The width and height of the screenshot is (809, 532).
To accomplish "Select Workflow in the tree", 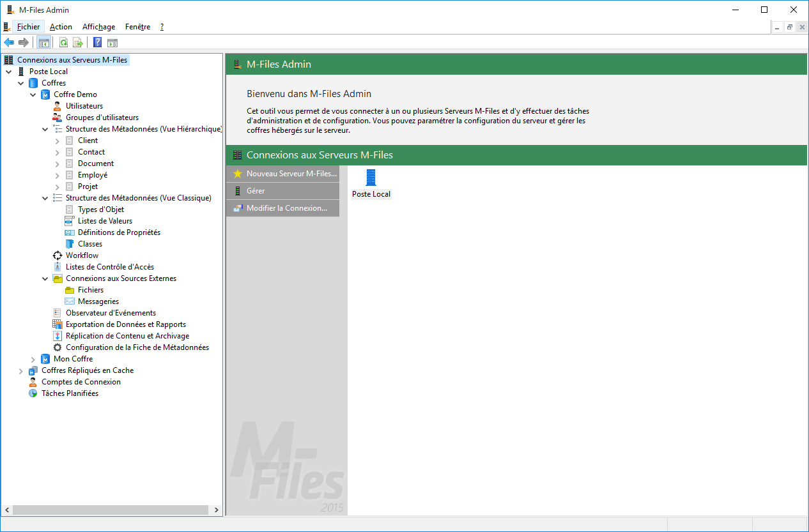I will coord(82,255).
